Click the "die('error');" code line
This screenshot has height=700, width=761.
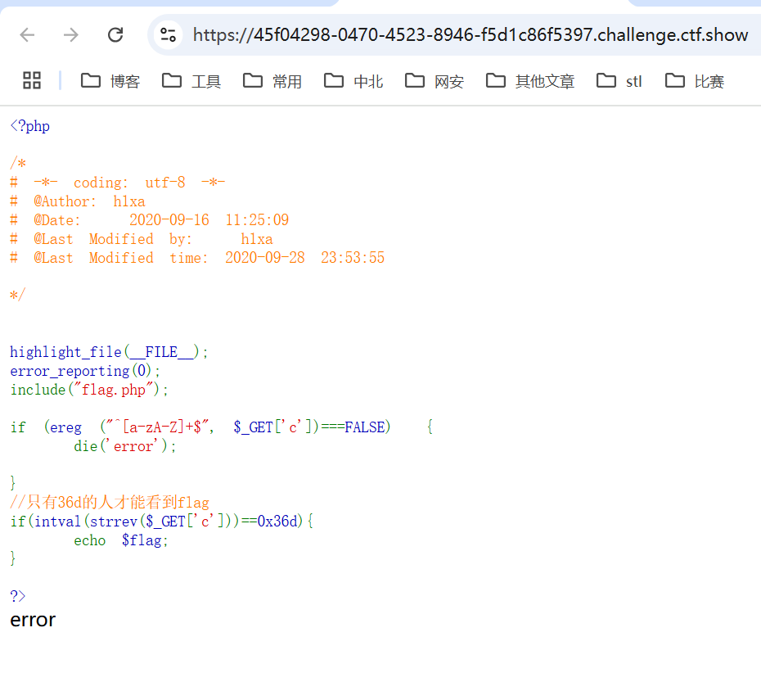point(124,446)
